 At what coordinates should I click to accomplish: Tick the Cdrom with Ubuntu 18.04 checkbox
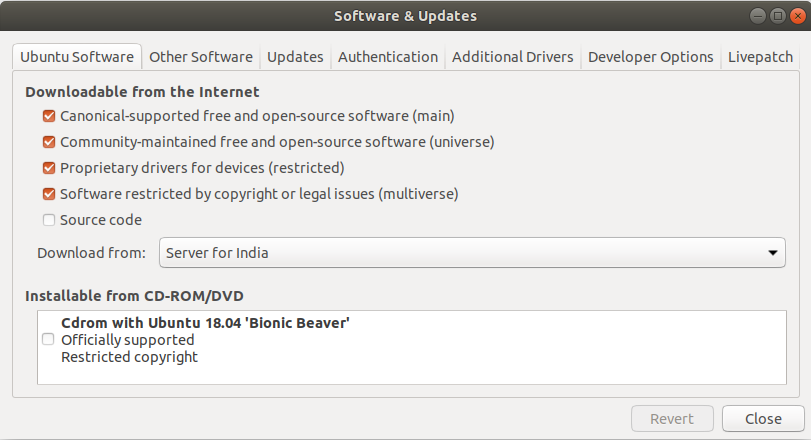pyautogui.click(x=48, y=340)
